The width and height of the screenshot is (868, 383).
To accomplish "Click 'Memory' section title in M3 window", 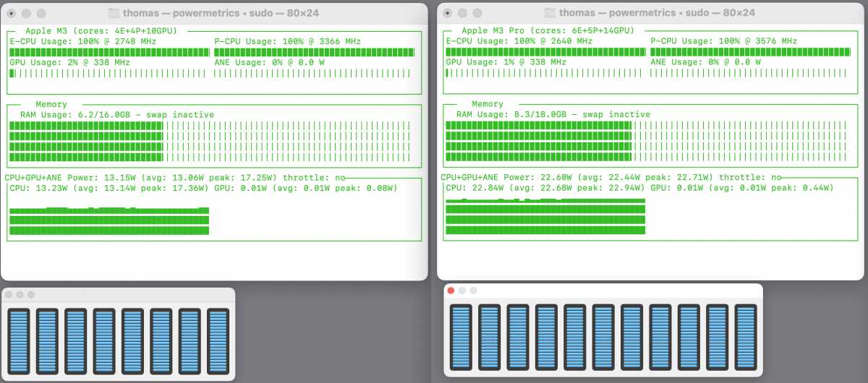I will 51,105.
